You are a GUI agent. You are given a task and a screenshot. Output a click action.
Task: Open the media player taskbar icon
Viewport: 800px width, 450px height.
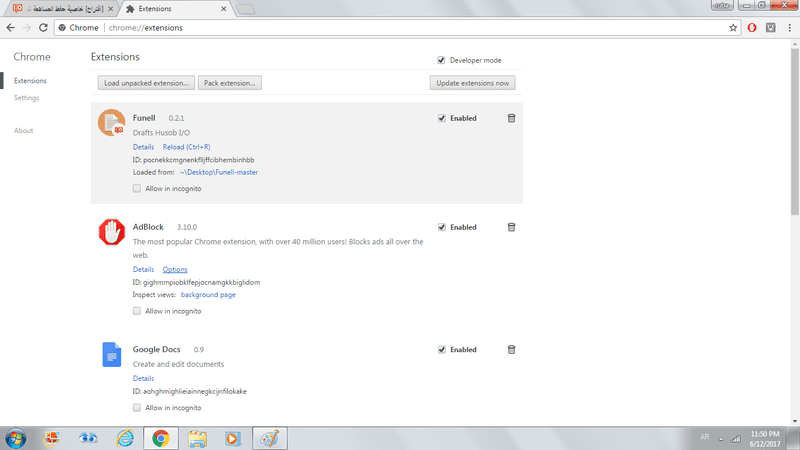(232, 438)
